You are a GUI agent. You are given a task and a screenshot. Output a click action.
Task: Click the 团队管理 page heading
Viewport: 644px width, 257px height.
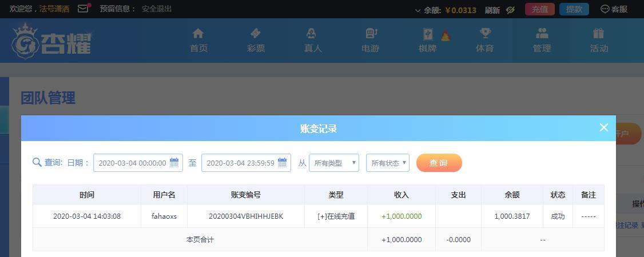(x=48, y=98)
